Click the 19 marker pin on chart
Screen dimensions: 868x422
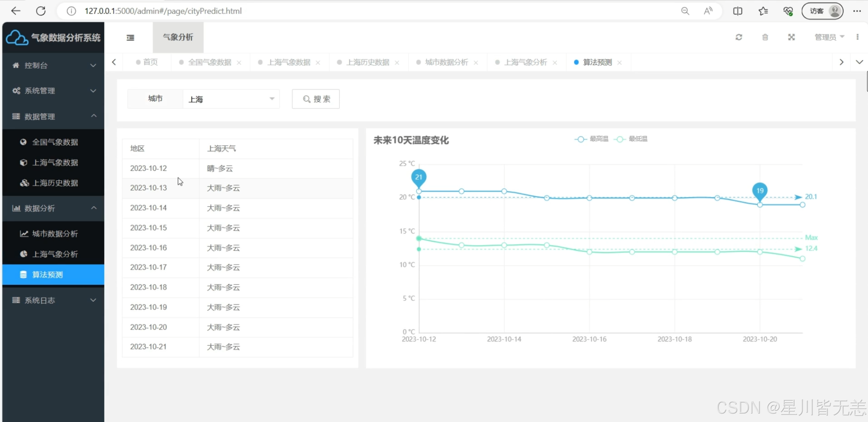(x=759, y=191)
